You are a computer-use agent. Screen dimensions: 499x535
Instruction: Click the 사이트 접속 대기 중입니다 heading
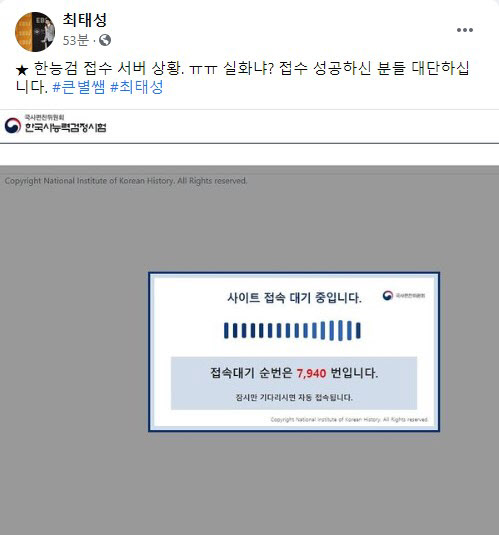tap(294, 298)
